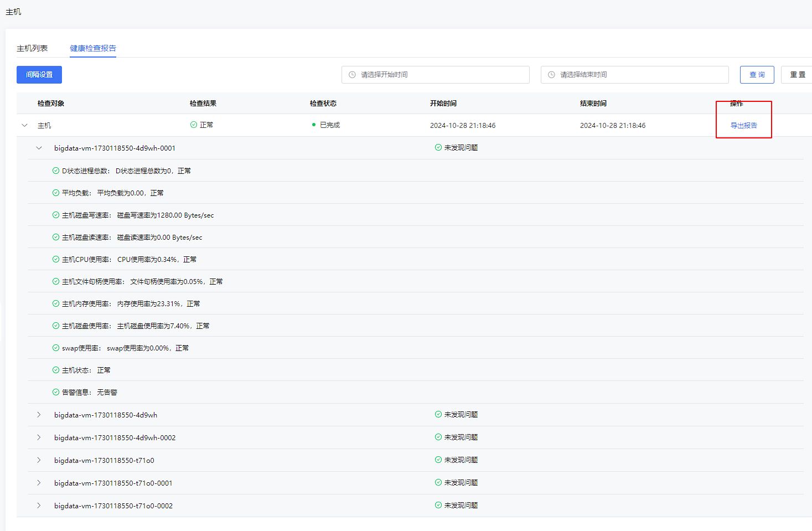Click 未发现问题 icon for 4d9wh-0001 row
Screen dimensions: 812x531
coord(438,147)
